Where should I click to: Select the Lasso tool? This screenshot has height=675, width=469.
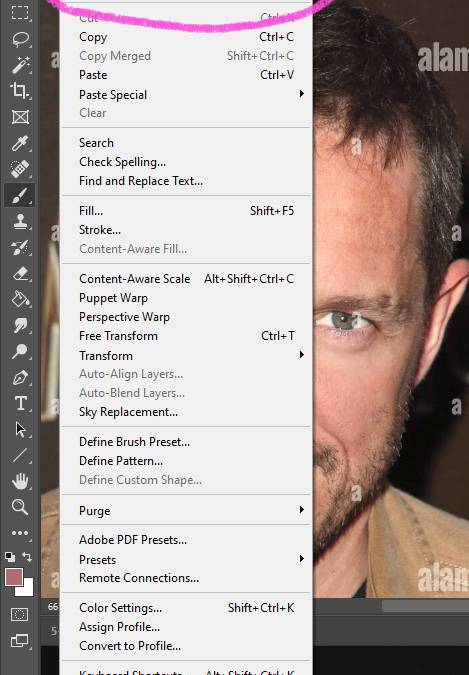[20, 40]
